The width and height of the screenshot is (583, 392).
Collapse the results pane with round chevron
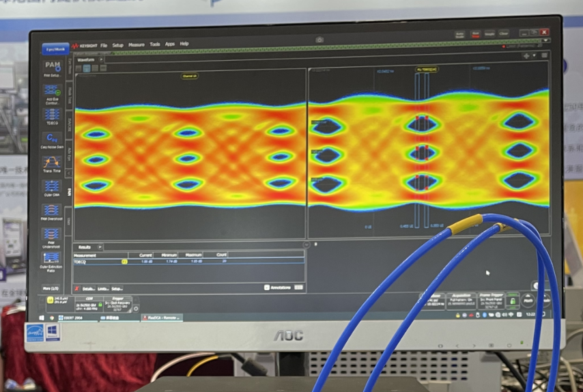point(306,244)
